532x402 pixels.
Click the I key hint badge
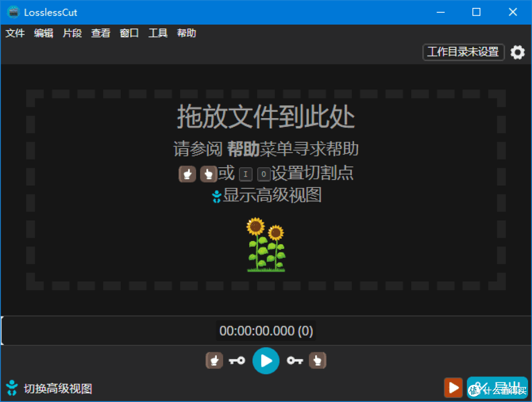pos(246,174)
